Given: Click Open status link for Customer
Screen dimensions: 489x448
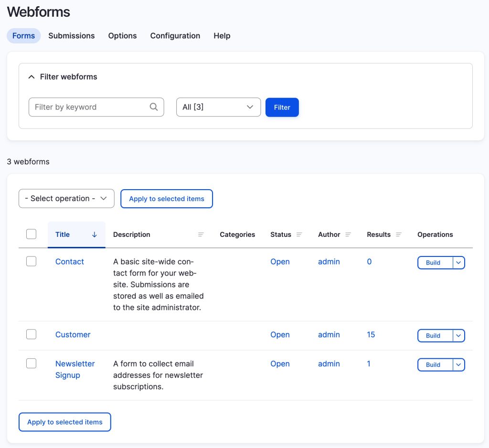Looking at the screenshot, I should [x=280, y=335].
